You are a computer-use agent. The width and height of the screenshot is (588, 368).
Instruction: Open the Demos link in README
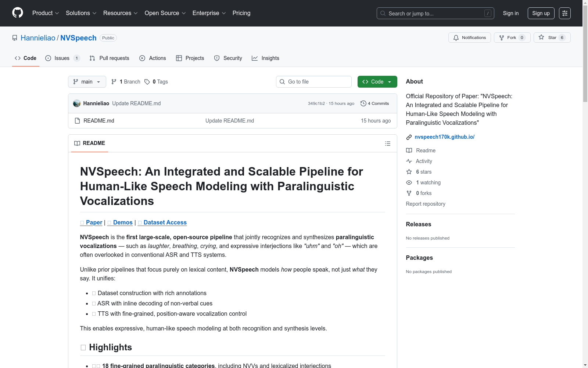pyautogui.click(x=120, y=223)
